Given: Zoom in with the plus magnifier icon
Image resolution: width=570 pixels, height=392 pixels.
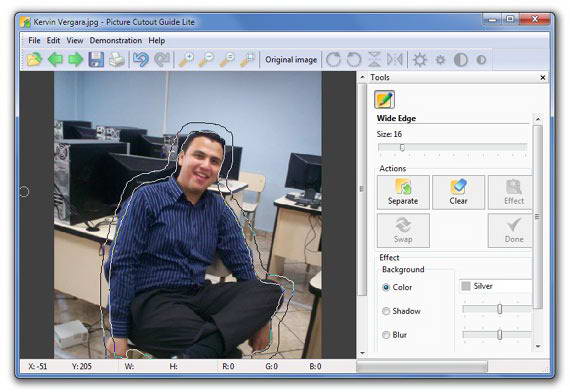Looking at the screenshot, I should click(186, 60).
